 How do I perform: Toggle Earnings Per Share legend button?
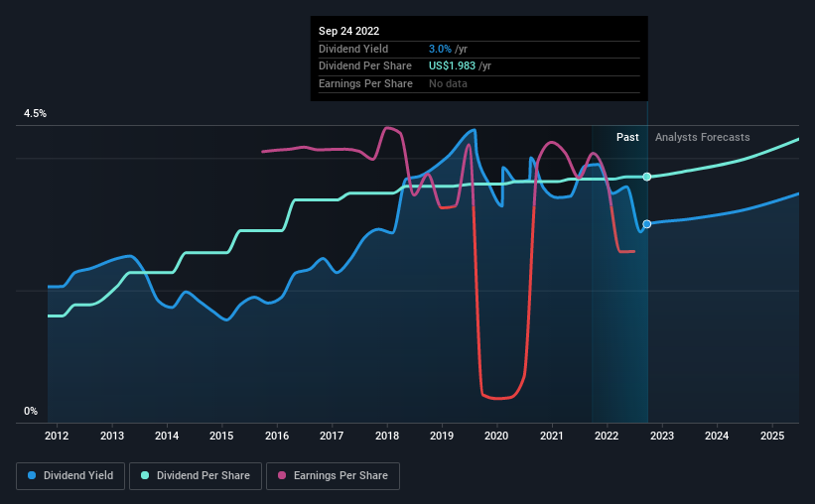333,476
